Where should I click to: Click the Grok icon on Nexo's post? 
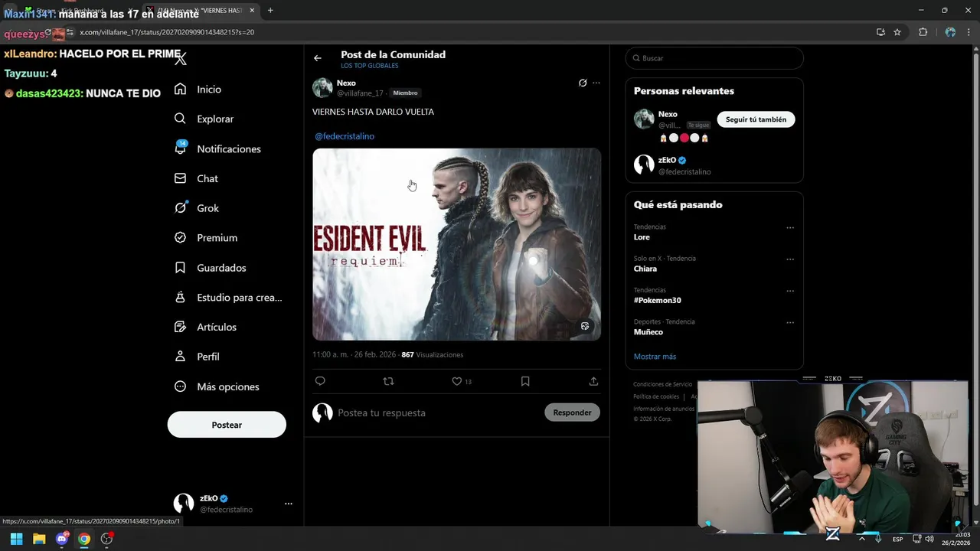(583, 83)
